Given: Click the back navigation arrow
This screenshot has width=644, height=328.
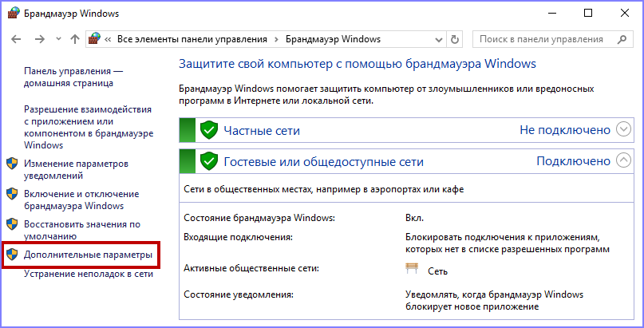Looking at the screenshot, I should tap(16, 39).
